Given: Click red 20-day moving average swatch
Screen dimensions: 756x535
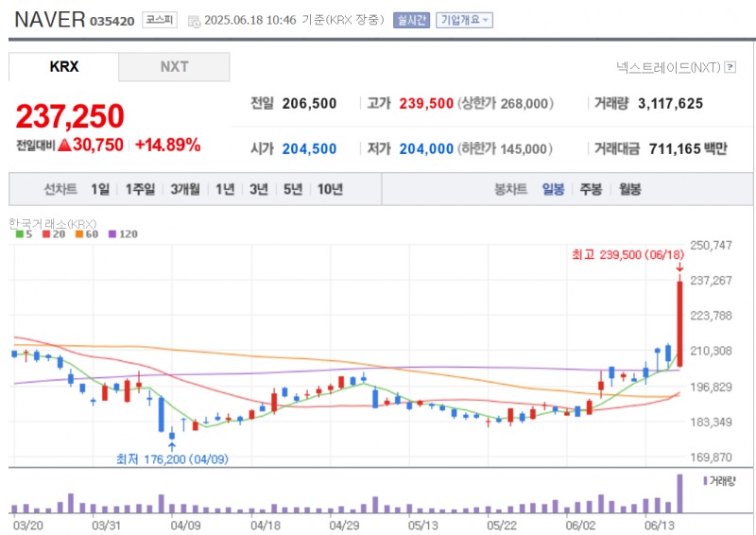Looking at the screenshot, I should pos(46,234).
